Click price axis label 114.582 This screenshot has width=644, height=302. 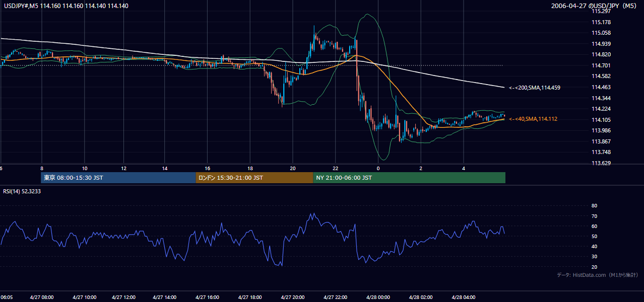(601, 76)
